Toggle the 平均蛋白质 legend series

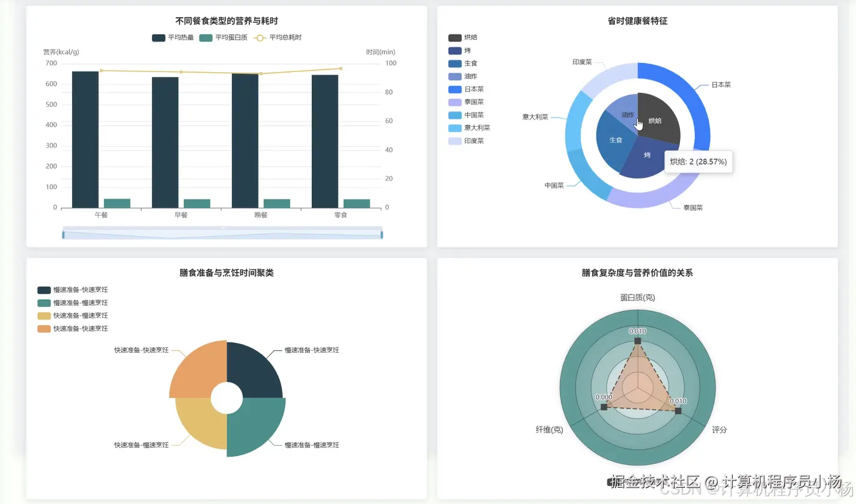(223, 37)
